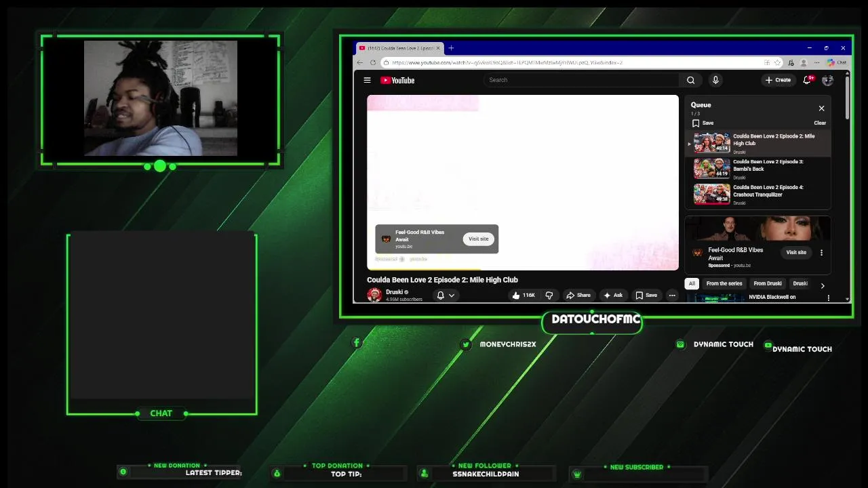Viewport: 868px width, 488px height.
Task: Open a new browser tab
Action: tap(451, 48)
